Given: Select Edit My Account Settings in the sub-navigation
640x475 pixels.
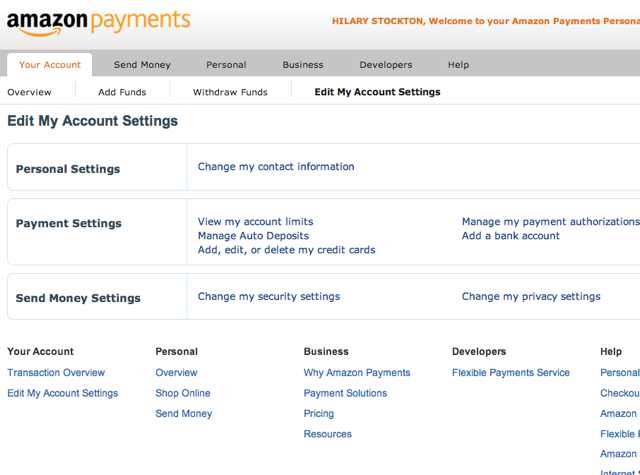Looking at the screenshot, I should 378,92.
